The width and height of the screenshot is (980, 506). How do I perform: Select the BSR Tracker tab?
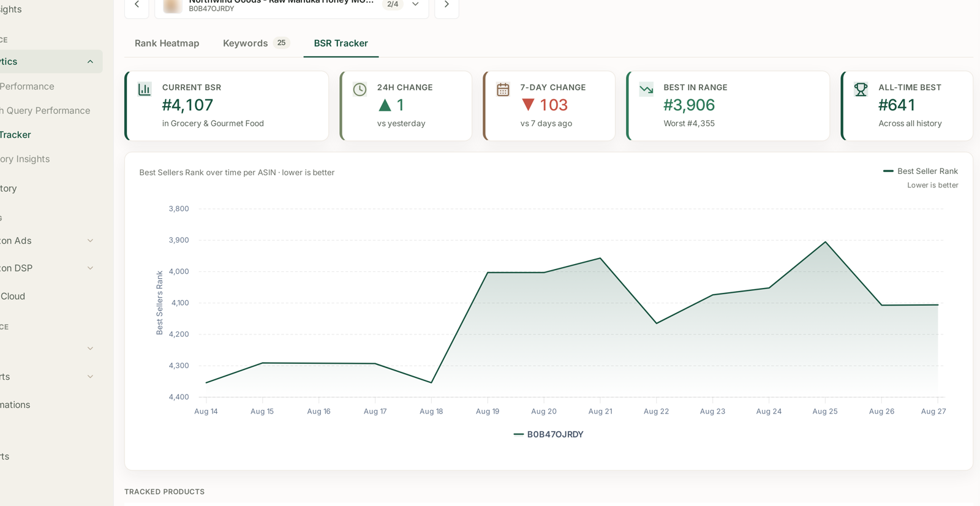coord(341,43)
